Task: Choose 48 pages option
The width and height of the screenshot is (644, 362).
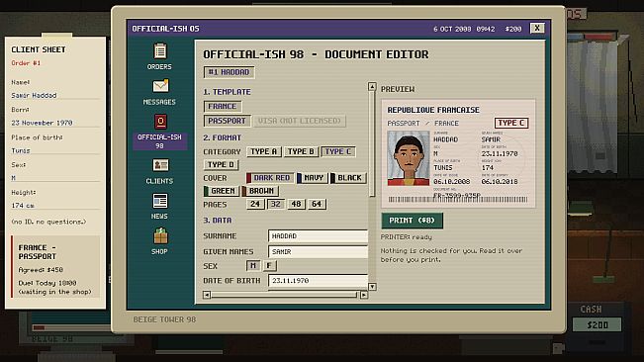Action: 296,204
